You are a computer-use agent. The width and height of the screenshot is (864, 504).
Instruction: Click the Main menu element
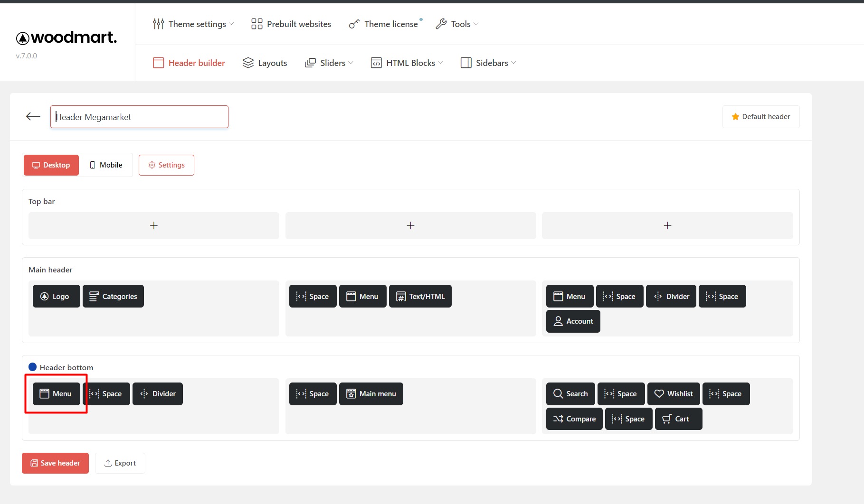pyautogui.click(x=371, y=394)
